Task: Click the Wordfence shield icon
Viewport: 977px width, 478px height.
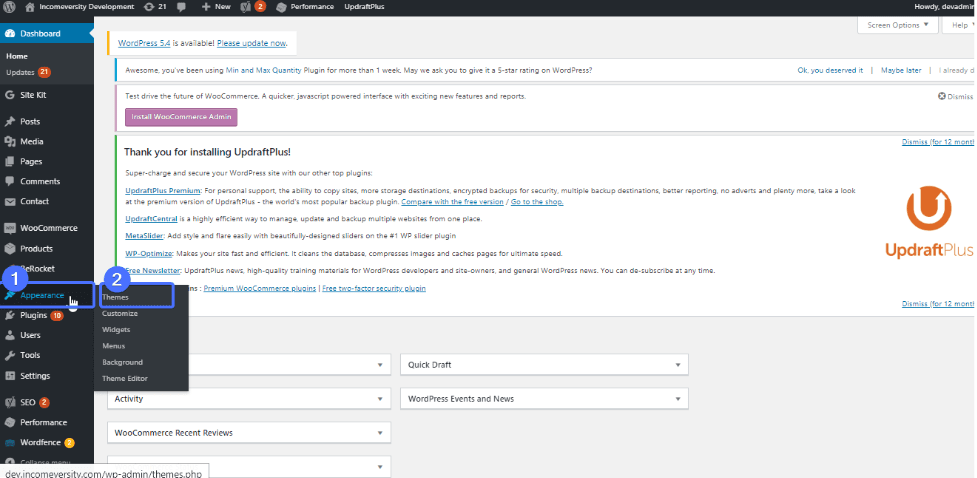Action: click(9, 442)
